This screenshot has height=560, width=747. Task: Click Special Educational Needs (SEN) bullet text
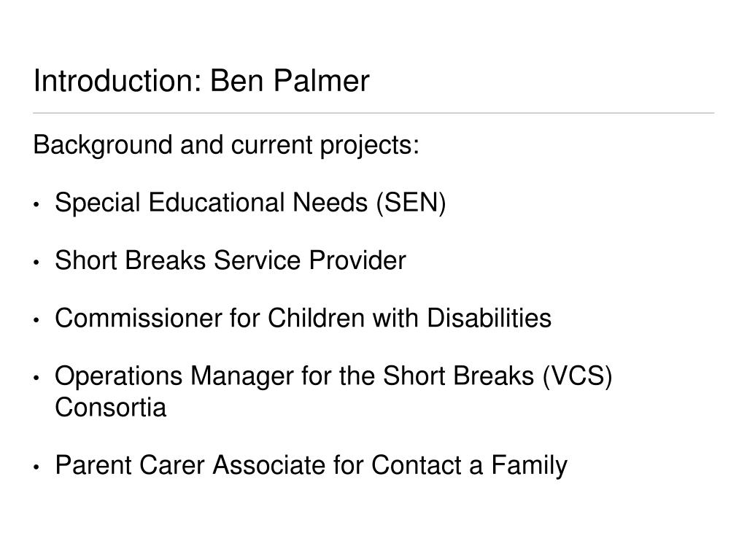[x=251, y=203]
